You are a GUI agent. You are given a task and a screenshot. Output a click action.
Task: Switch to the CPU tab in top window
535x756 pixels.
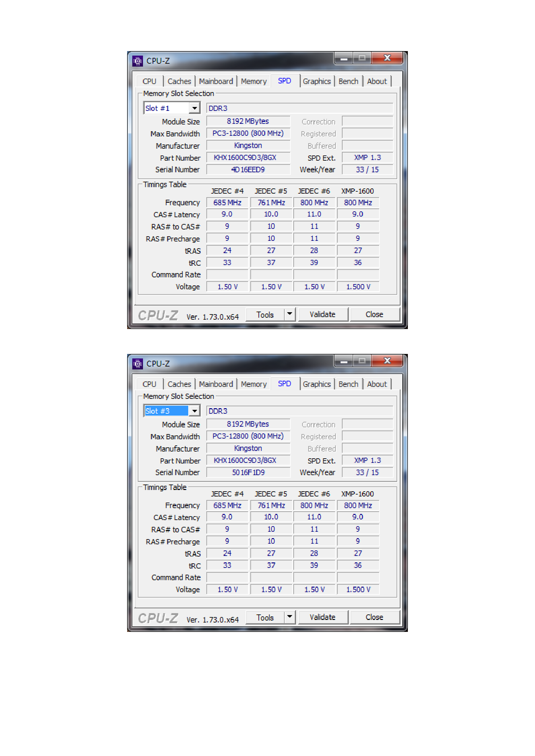[149, 81]
